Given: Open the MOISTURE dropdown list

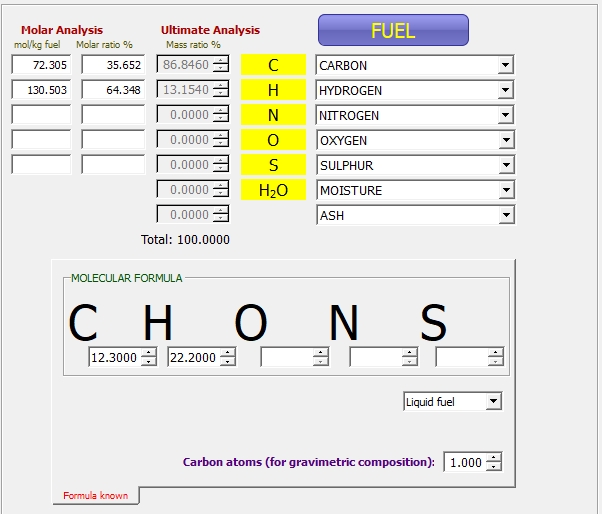Looking at the screenshot, I should click(506, 191).
